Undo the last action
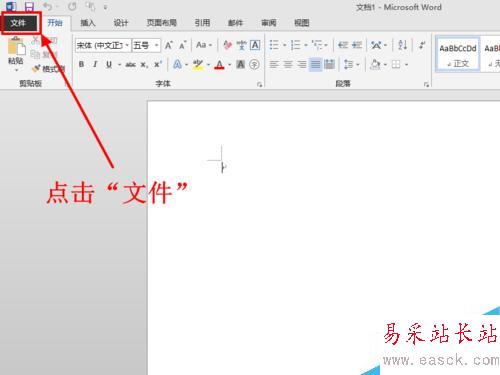This screenshot has width=500, height=375. pos(48,6)
